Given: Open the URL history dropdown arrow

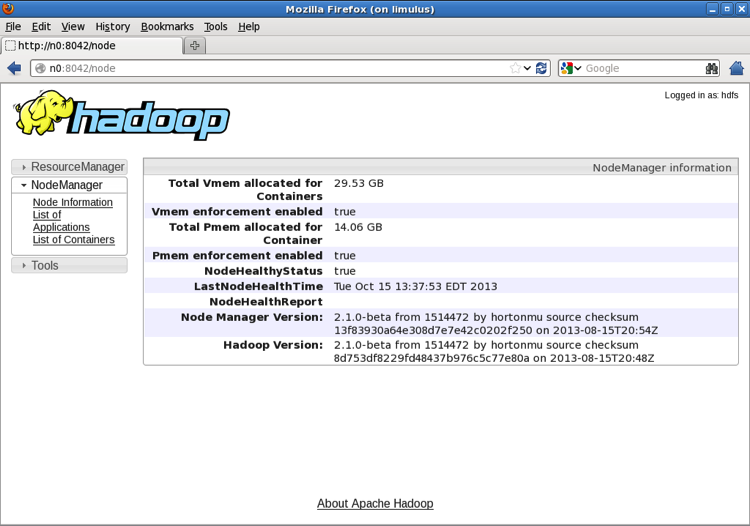Looking at the screenshot, I should pyautogui.click(x=528, y=68).
